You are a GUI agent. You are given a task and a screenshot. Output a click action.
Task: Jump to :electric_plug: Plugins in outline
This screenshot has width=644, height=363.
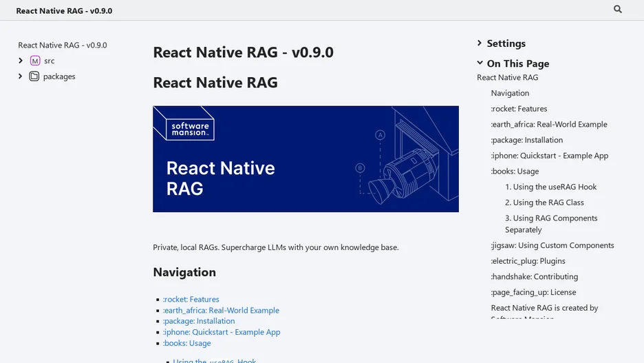(x=528, y=261)
